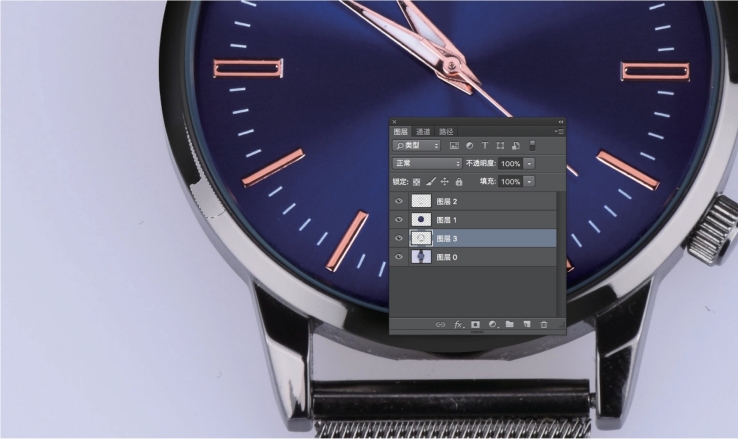Click the 不透明度 label
The height and width of the screenshot is (439, 738).
tap(481, 163)
